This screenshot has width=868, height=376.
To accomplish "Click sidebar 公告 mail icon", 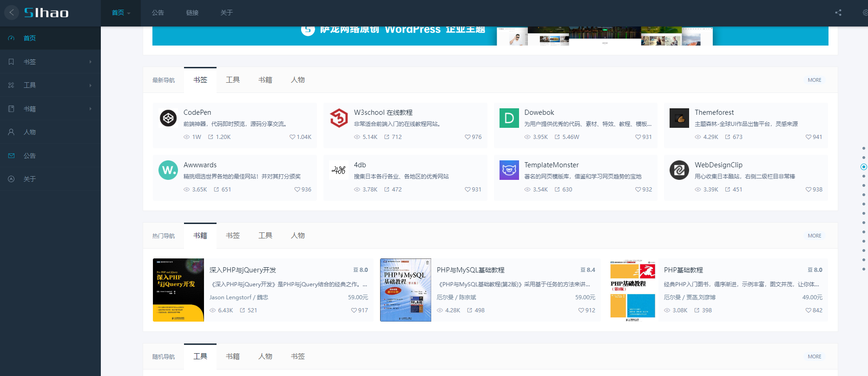I will click(x=11, y=156).
